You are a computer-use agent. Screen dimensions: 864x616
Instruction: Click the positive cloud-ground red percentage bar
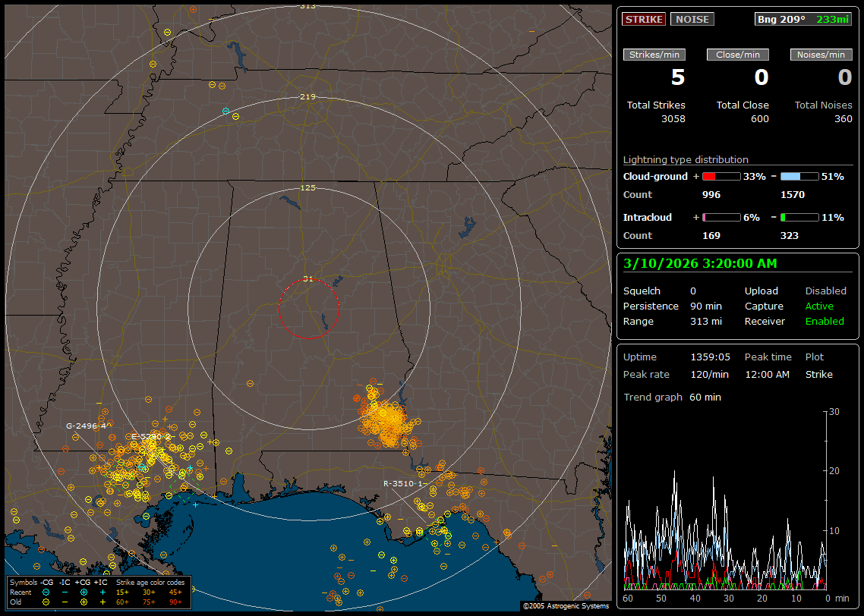pos(721,176)
